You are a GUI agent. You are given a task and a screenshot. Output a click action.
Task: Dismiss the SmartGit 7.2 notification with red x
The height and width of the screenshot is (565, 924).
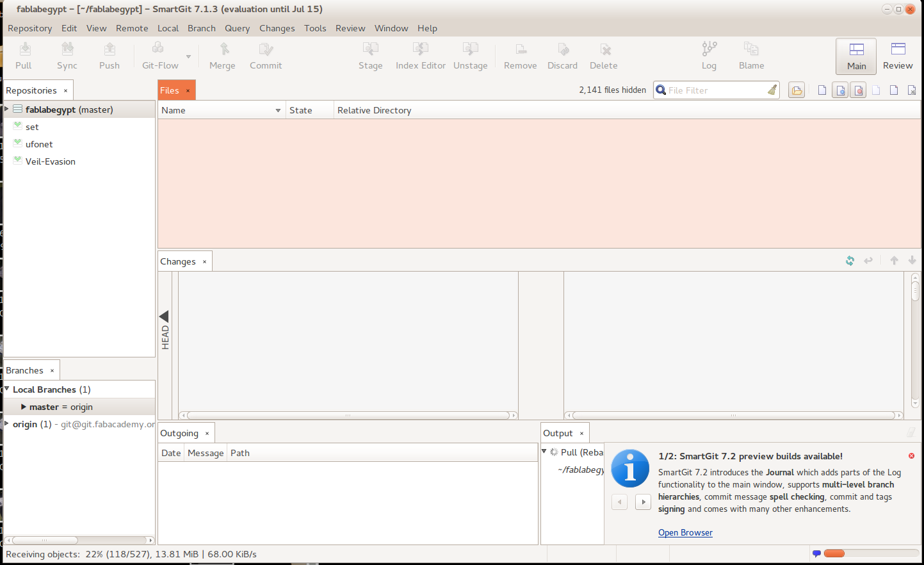(911, 456)
